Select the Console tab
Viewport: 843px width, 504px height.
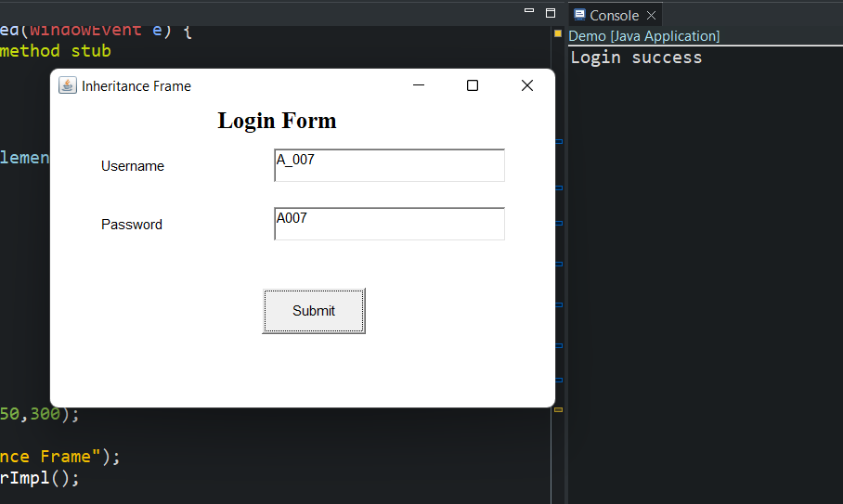tap(614, 16)
